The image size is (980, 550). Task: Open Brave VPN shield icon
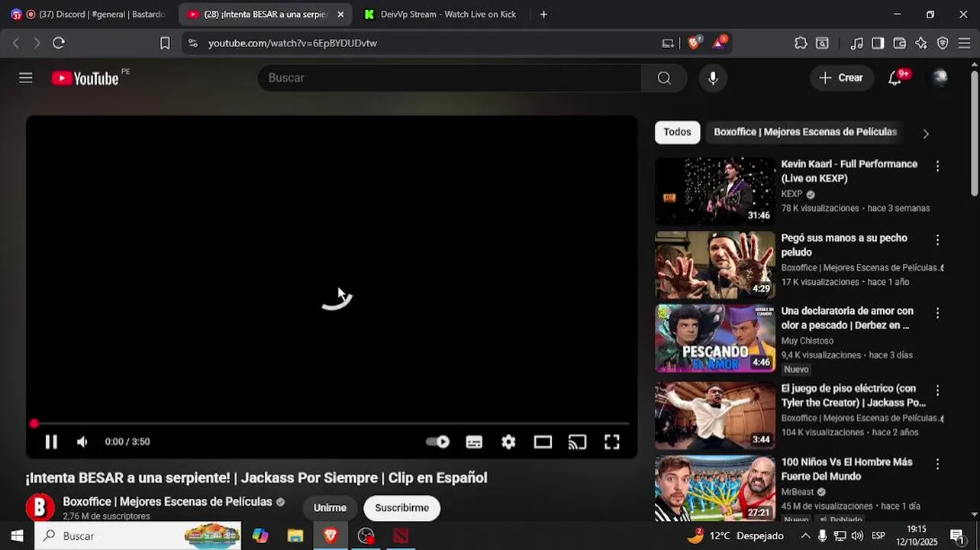pos(943,43)
